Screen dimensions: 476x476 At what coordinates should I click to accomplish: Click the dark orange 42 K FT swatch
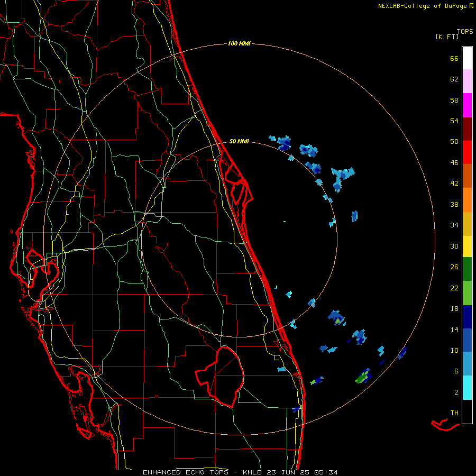pos(467,176)
